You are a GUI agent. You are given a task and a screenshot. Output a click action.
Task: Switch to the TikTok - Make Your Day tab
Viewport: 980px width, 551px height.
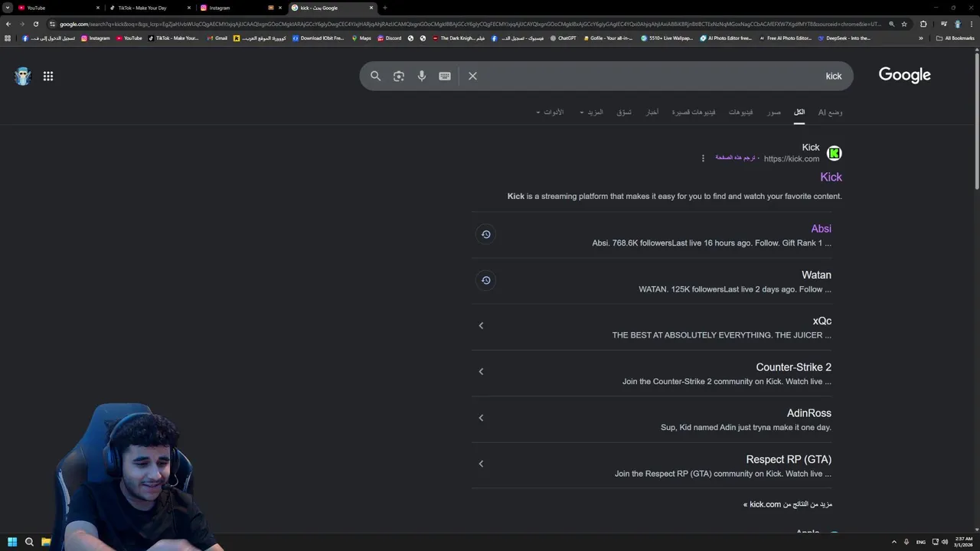(x=149, y=8)
